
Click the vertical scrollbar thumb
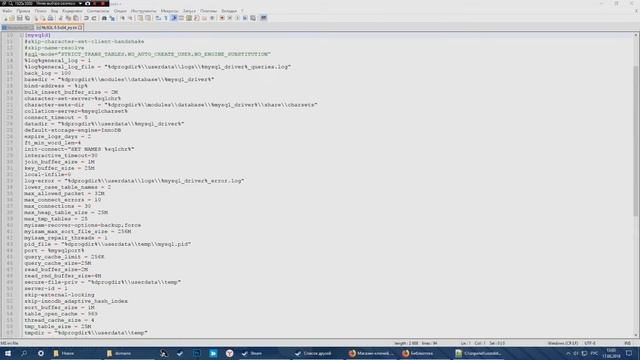pos(636,141)
